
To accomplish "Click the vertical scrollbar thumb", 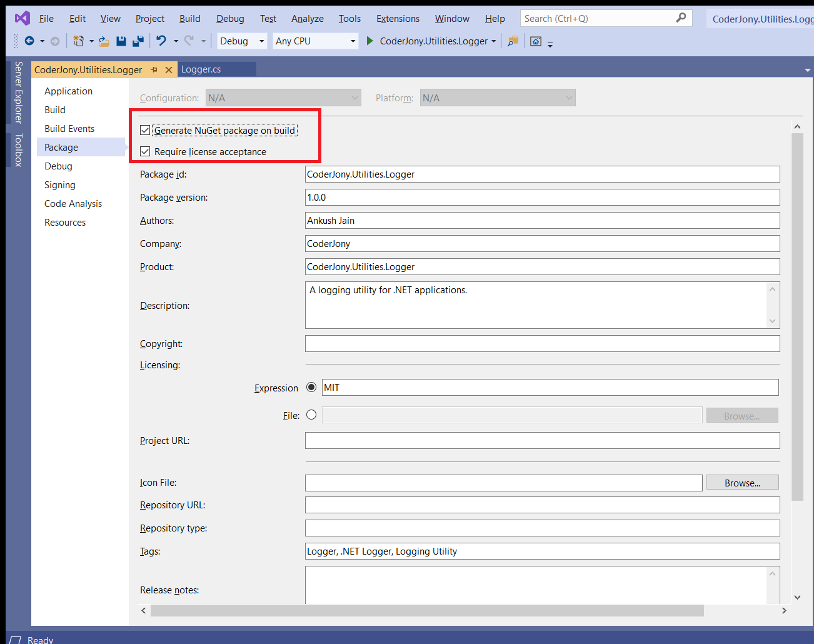I will (797, 316).
